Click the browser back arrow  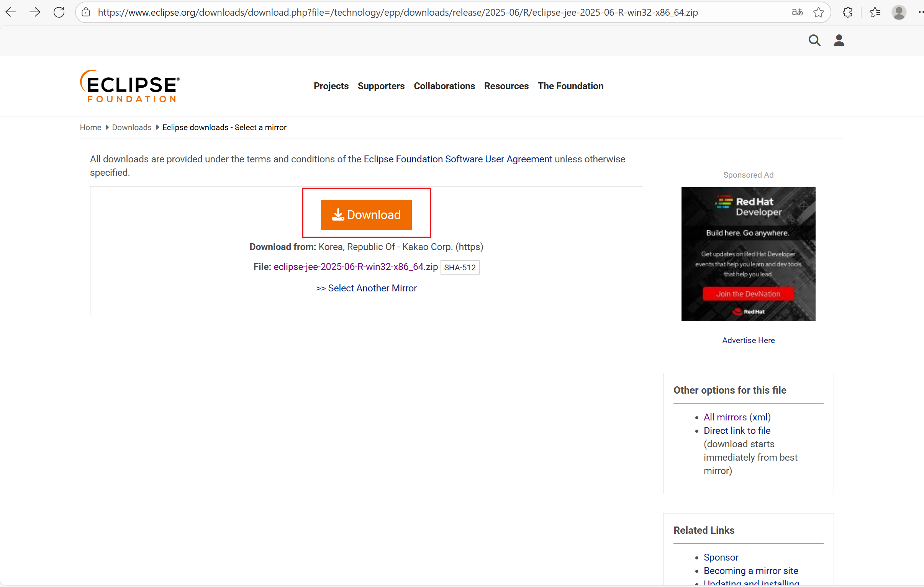pos(11,12)
